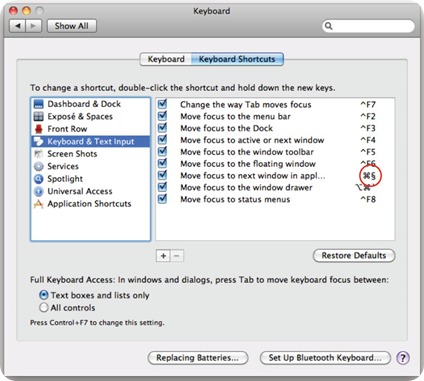This screenshot has height=381, width=424.
Task: Go back with the left arrow button
Action: click(18, 26)
